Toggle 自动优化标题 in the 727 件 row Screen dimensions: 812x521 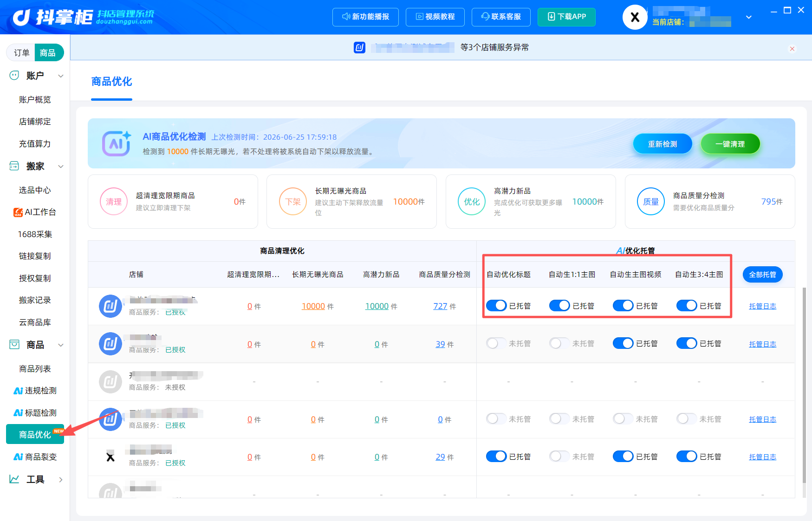click(x=496, y=305)
